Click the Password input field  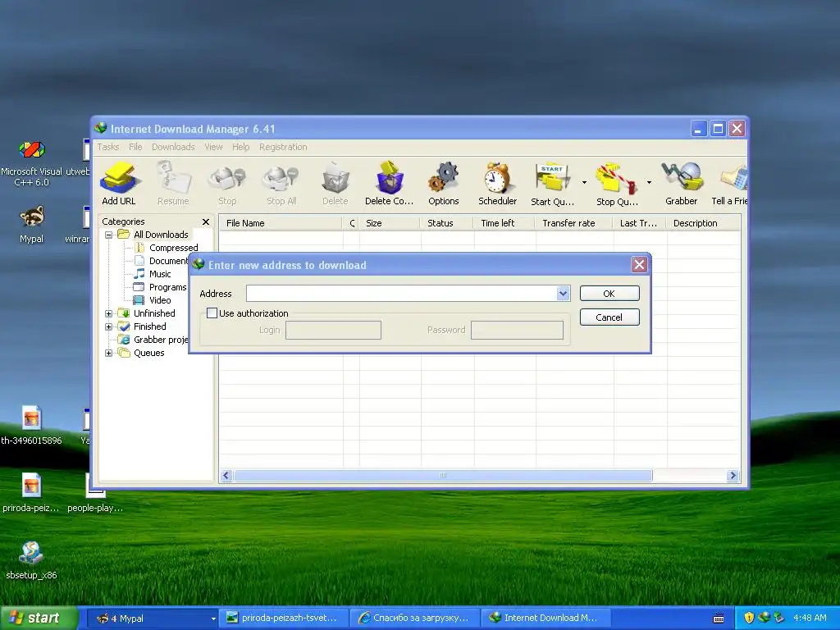(x=517, y=330)
